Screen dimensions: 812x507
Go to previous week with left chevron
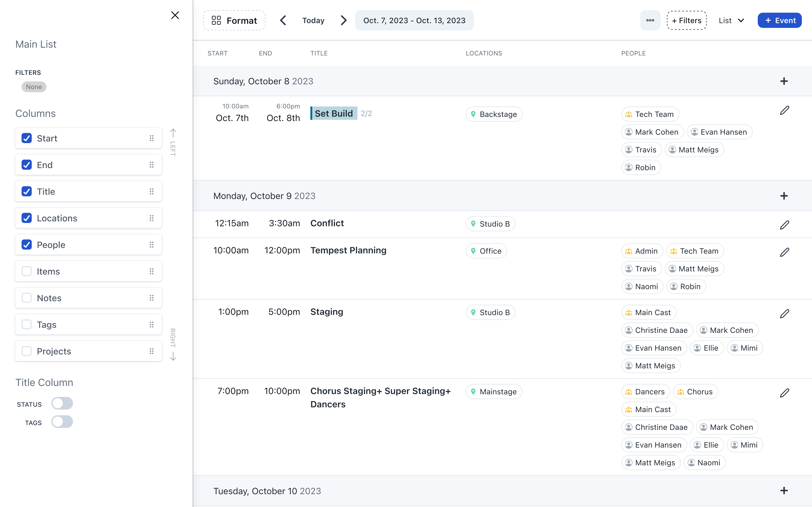(283, 20)
